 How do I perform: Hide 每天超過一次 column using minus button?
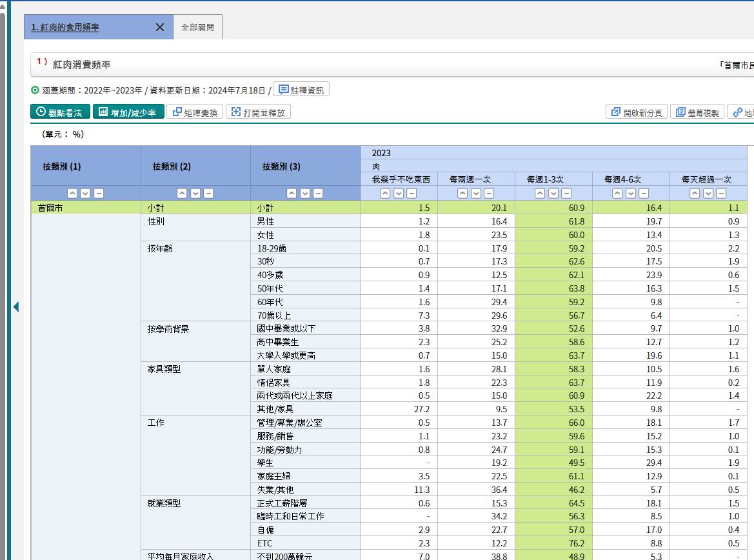pos(721,194)
